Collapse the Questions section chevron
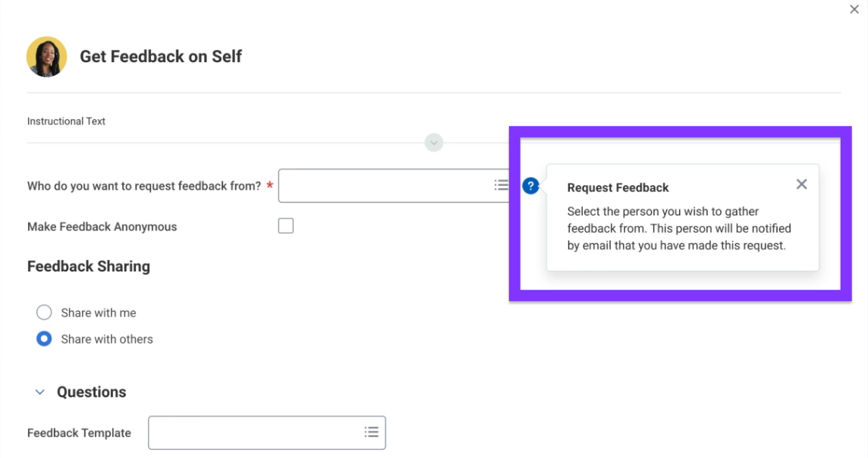868x458 pixels. tap(40, 392)
